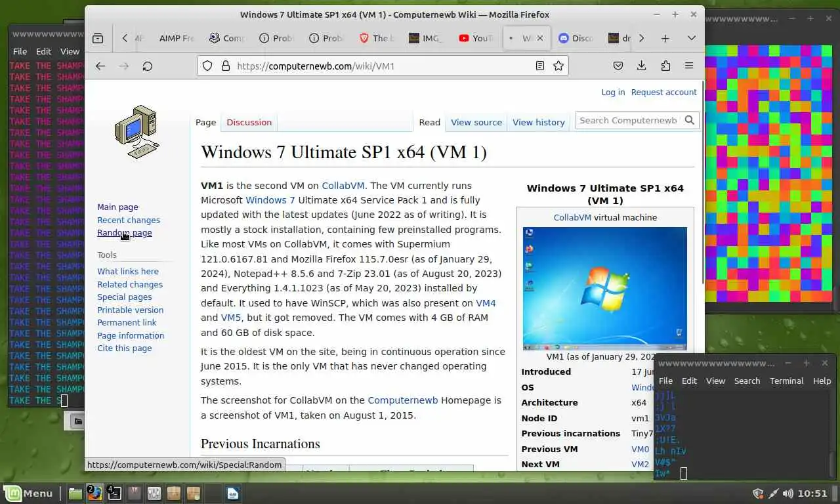840x504 pixels.
Task: Open the VM1 Windows 7 screenshot thumbnail
Action: tap(605, 288)
